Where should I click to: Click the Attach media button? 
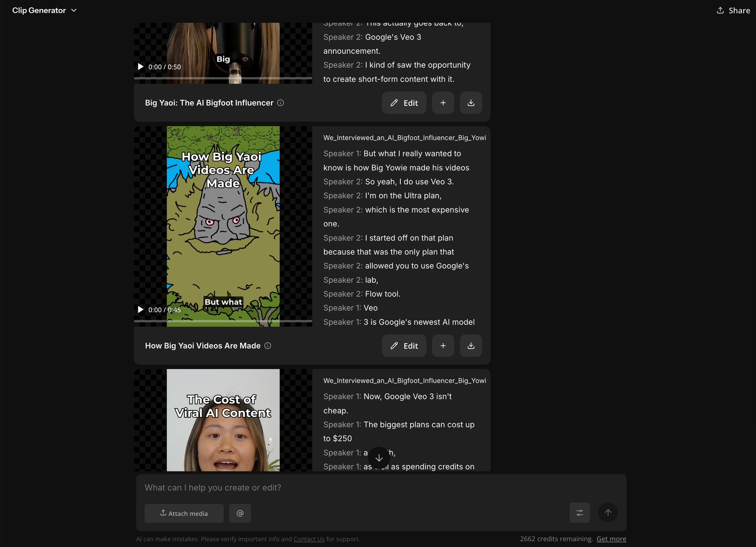pyautogui.click(x=184, y=513)
